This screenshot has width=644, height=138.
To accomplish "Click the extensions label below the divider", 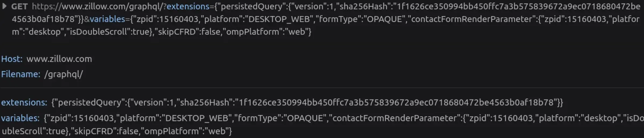I will click(x=24, y=102).
